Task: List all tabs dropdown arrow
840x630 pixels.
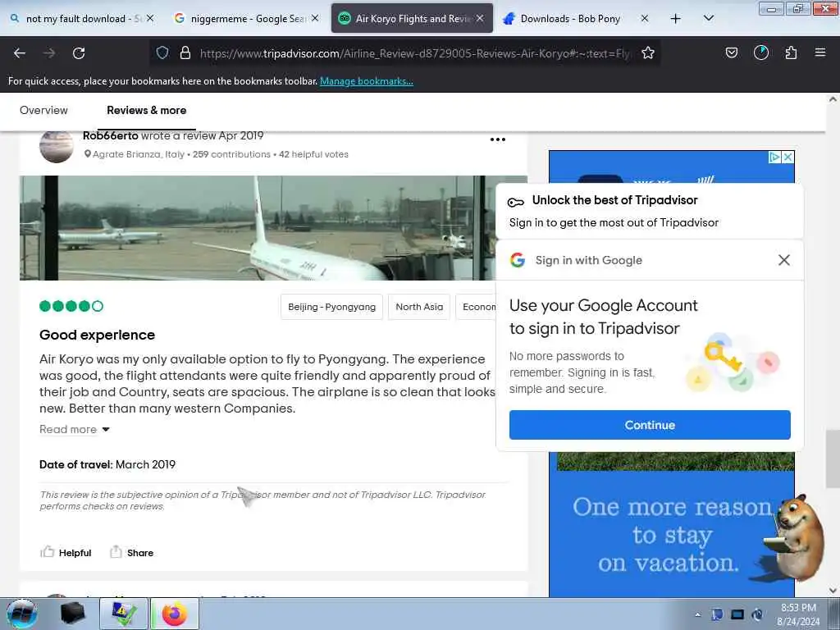Action: 708,18
